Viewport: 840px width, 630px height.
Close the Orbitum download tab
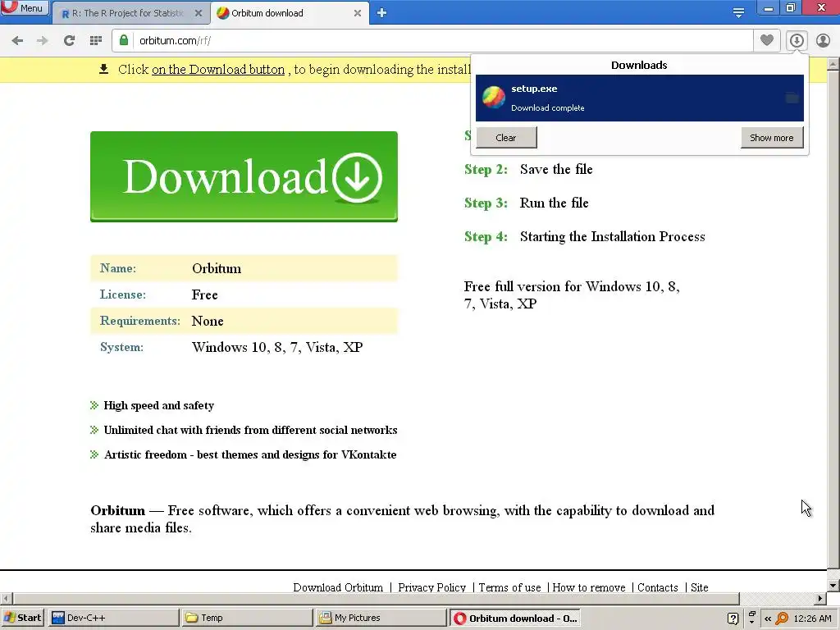tap(358, 13)
